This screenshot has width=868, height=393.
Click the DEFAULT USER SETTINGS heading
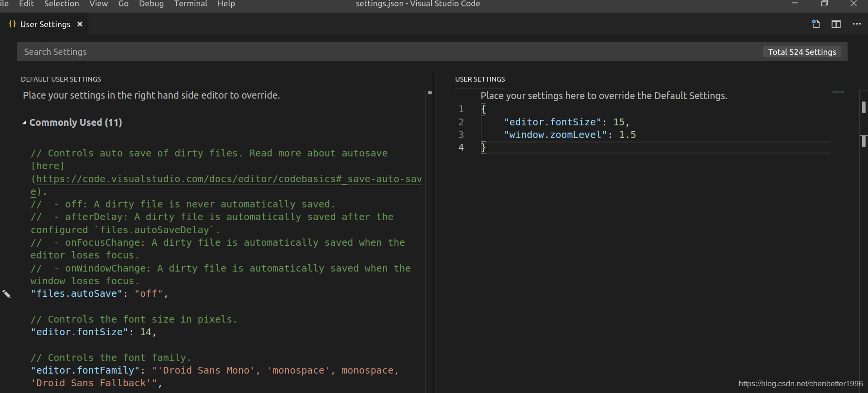(61, 79)
